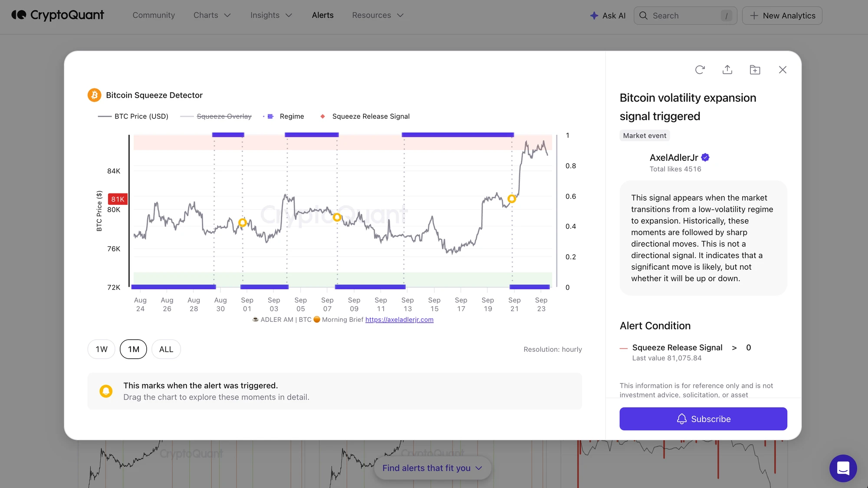
Task: Click the Market event tag
Action: [x=644, y=136]
